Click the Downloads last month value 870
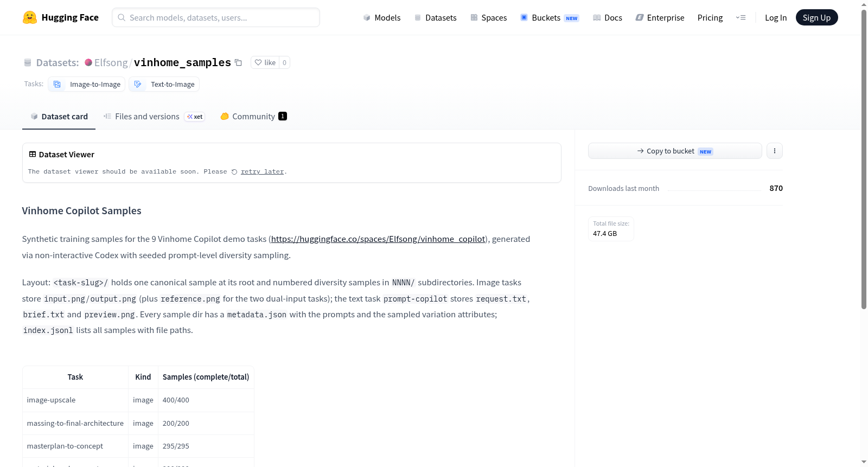Viewport: 868px width, 467px height. tap(776, 188)
